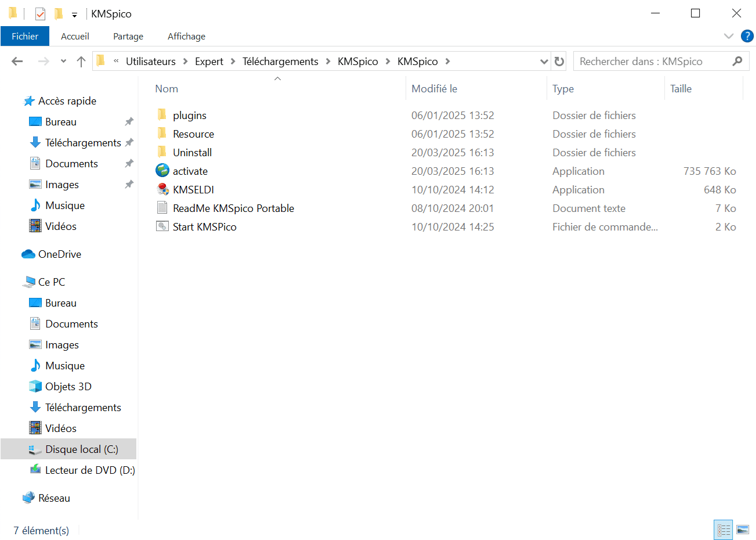Open Lecteur de DVD (D:)
The height and width of the screenshot is (540, 756).
point(82,470)
